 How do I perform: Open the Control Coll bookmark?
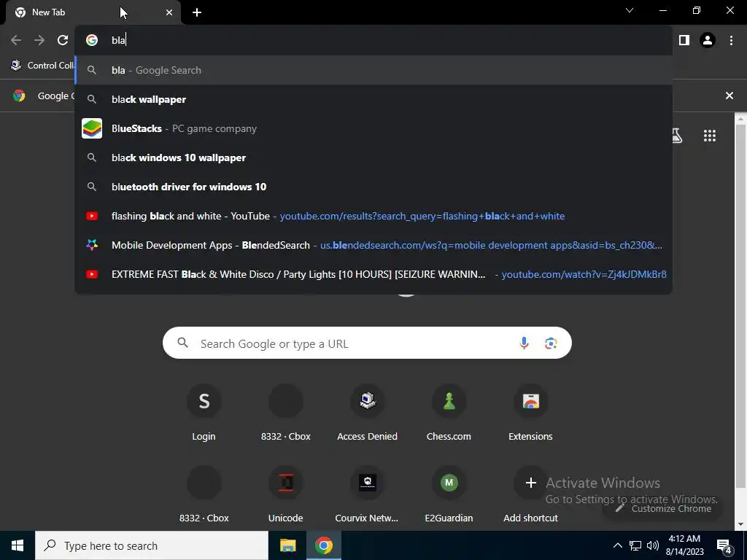click(x=43, y=65)
